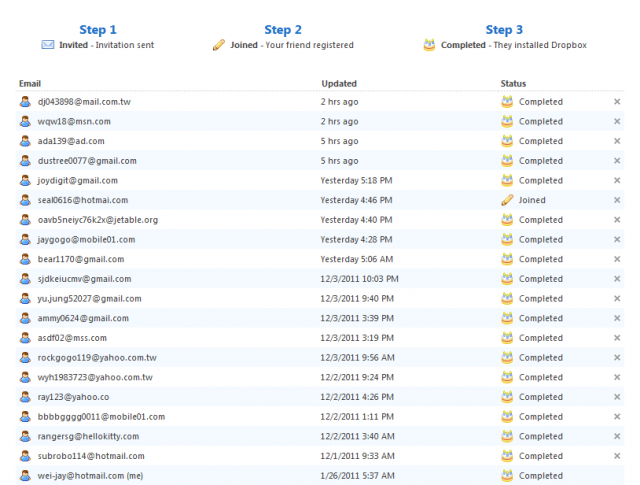Click the cake status icon for jaygogo@mobile01.com

[507, 239]
